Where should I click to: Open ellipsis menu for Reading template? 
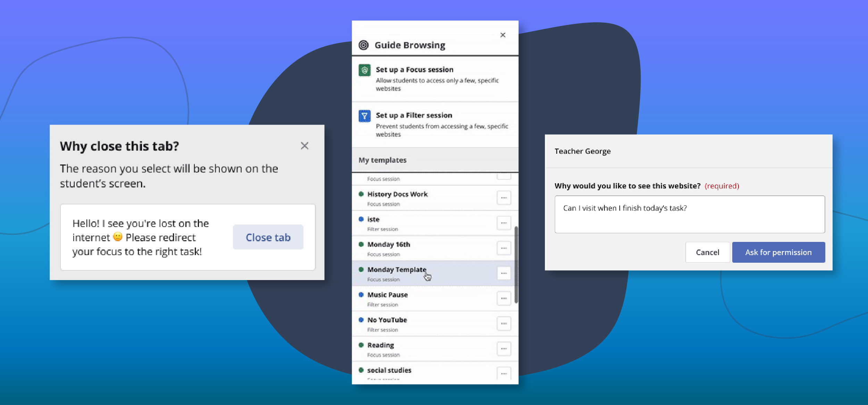pyautogui.click(x=503, y=349)
